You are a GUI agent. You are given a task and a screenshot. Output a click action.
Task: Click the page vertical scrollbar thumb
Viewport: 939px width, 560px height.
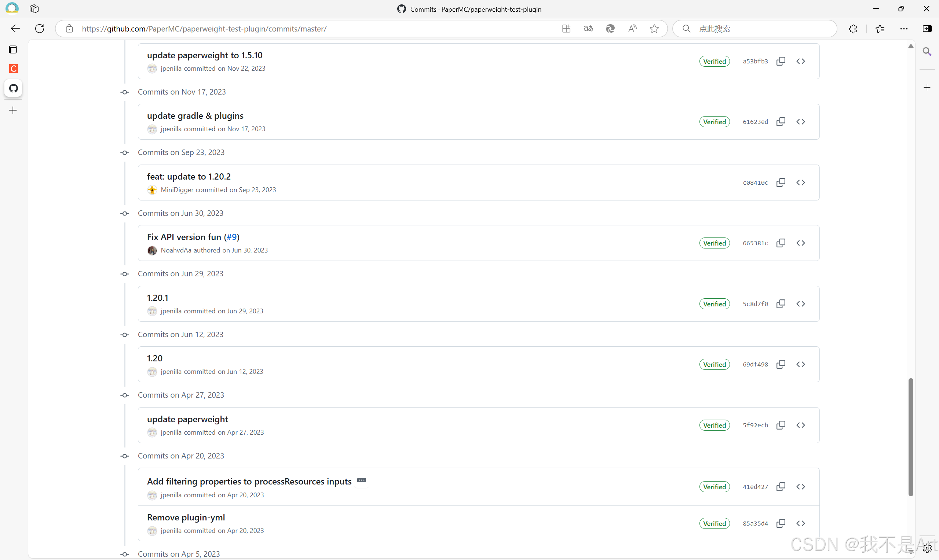910,436
